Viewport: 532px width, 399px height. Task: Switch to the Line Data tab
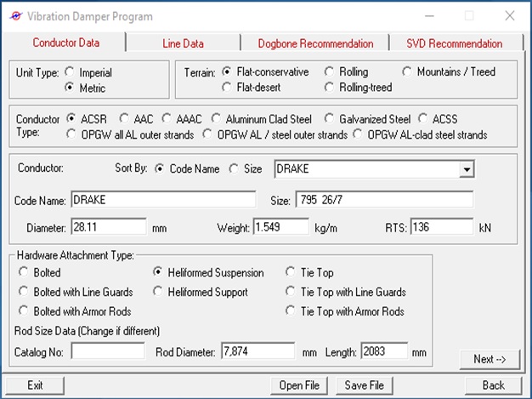183,43
